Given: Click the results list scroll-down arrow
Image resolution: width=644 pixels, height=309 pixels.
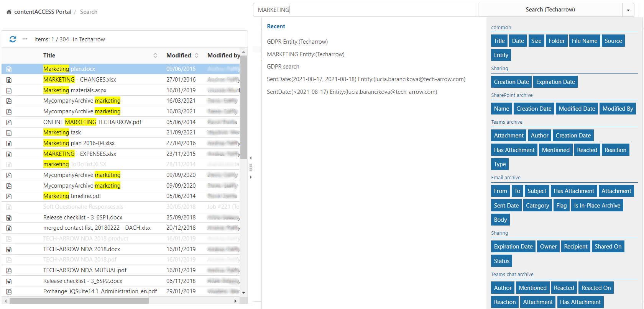Looking at the screenshot, I should (x=243, y=293).
